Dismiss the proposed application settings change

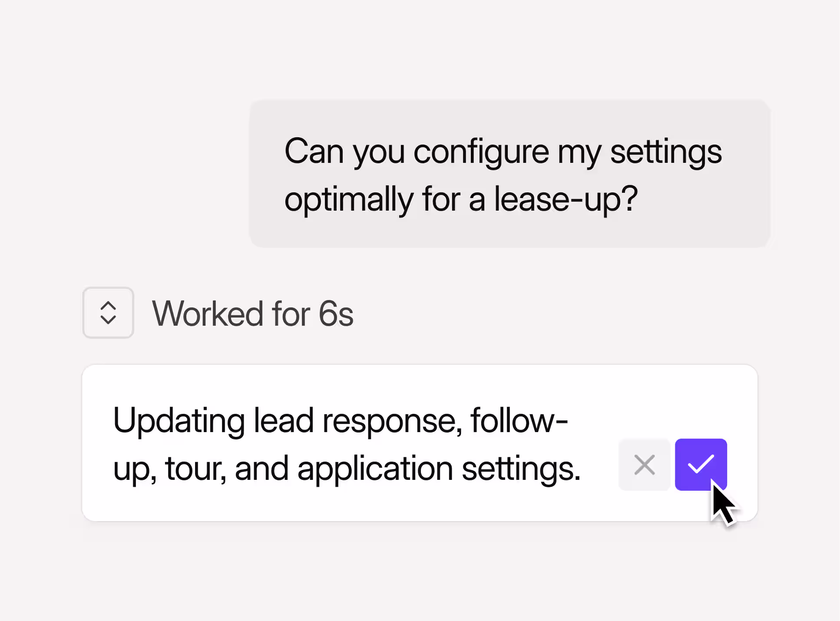[644, 464]
